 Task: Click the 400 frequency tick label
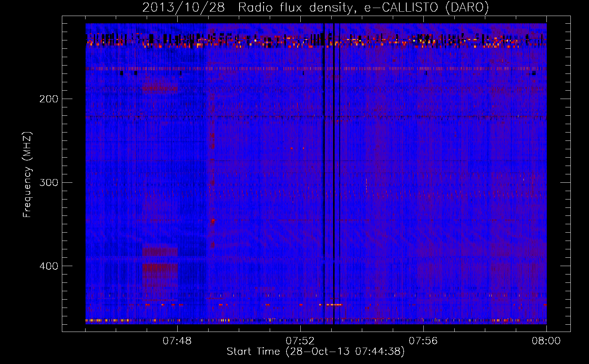pos(49,266)
